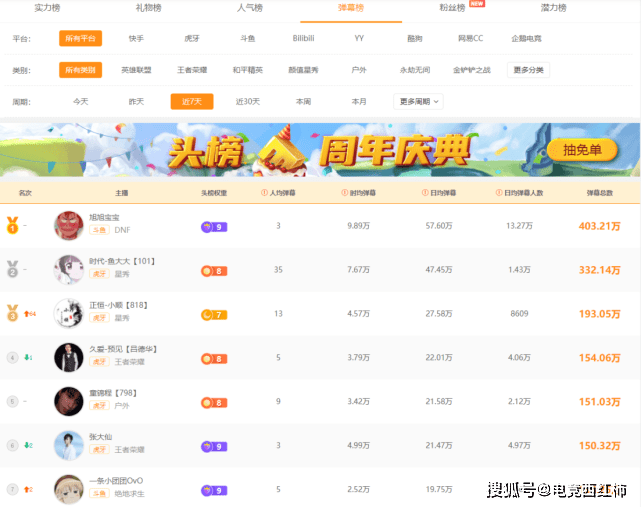The image size is (641, 507).
Task: Filter the category by 和平精英
Action: pyautogui.click(x=248, y=70)
